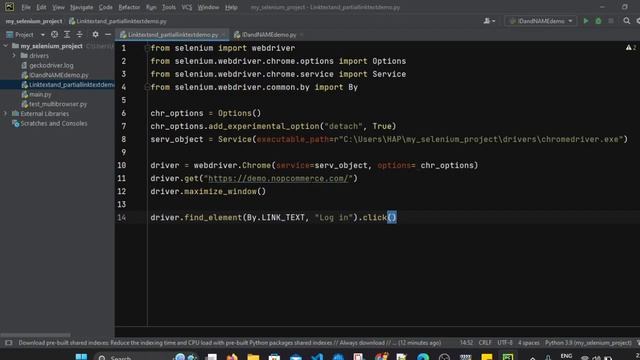This screenshot has height=360, width=640.
Task: Click Linktextand_partiallinktextdemo.py breadcrumb in navigation bar
Action: [118, 21]
